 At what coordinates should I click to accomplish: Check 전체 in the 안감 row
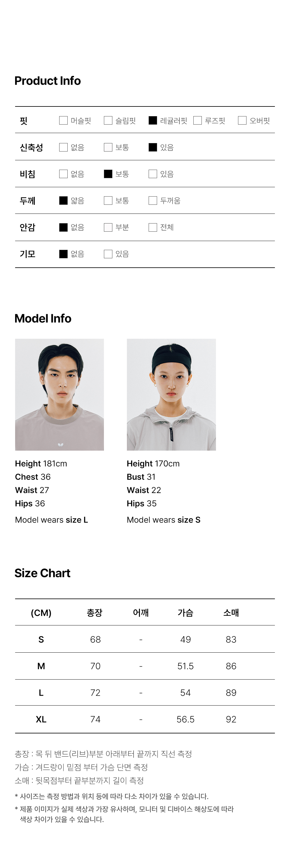click(x=153, y=227)
